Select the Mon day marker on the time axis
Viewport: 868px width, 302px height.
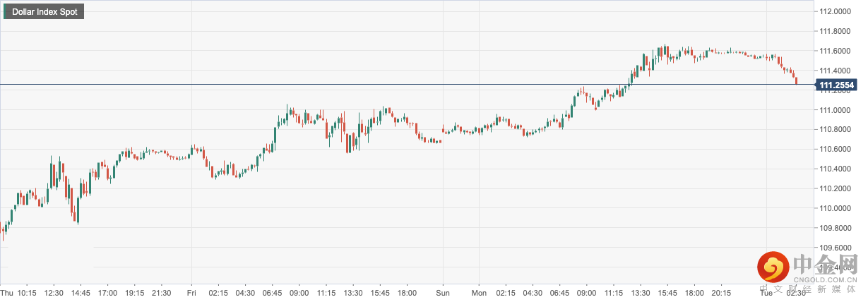pos(479,293)
